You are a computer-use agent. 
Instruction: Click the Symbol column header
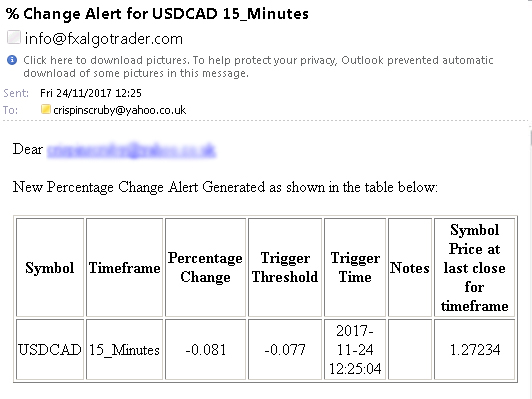pyautogui.click(x=50, y=268)
